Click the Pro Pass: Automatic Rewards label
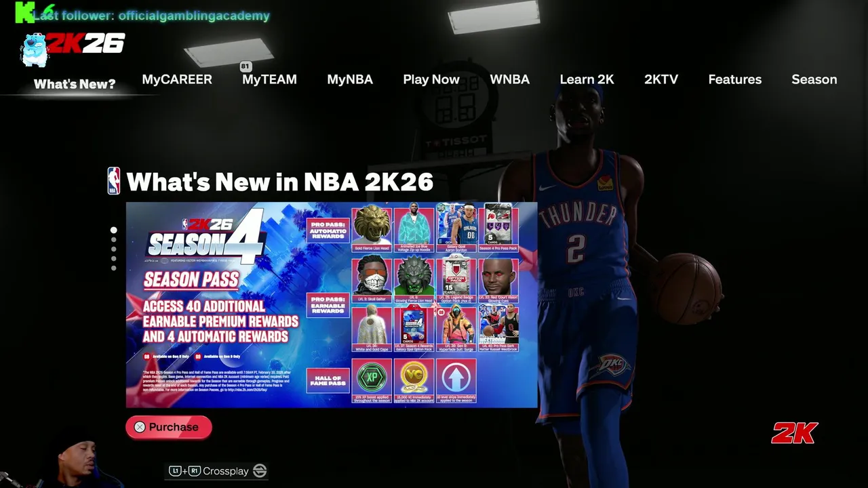 click(328, 232)
